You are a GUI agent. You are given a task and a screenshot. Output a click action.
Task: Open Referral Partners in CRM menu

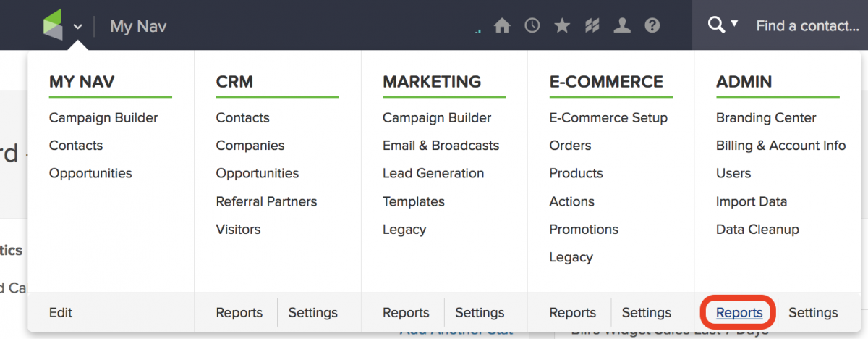[266, 201]
